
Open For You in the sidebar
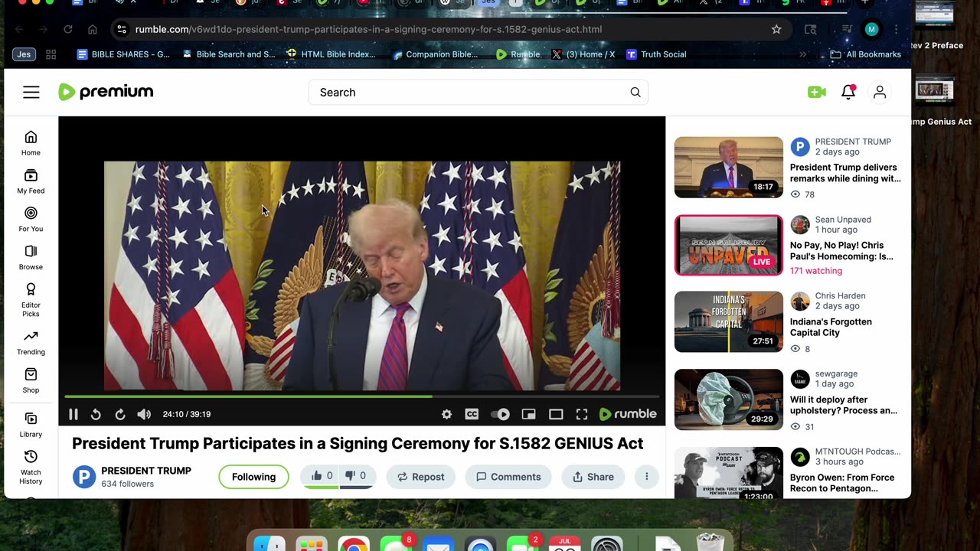31,219
